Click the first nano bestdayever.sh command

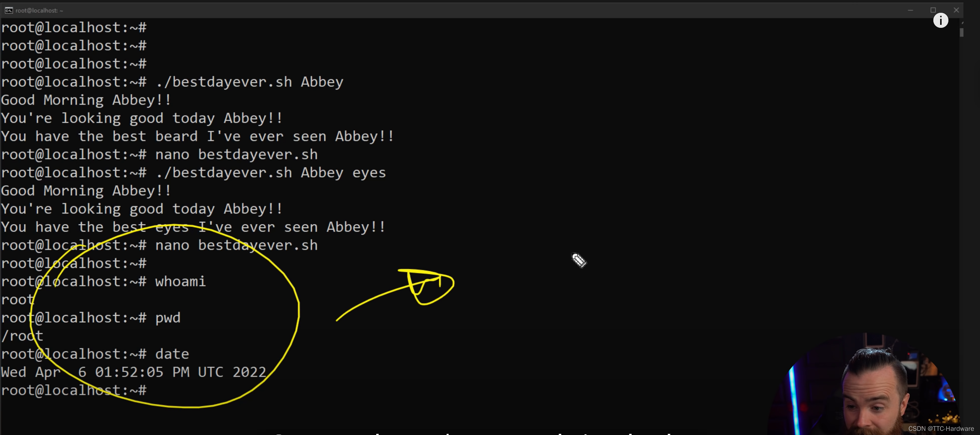point(236,155)
